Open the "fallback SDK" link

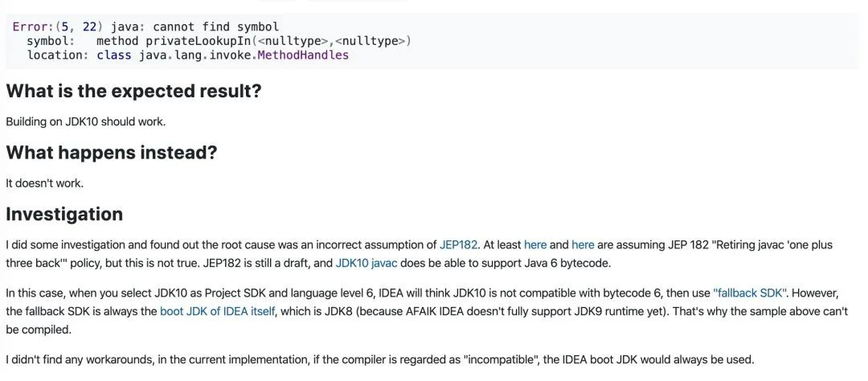(x=750, y=293)
